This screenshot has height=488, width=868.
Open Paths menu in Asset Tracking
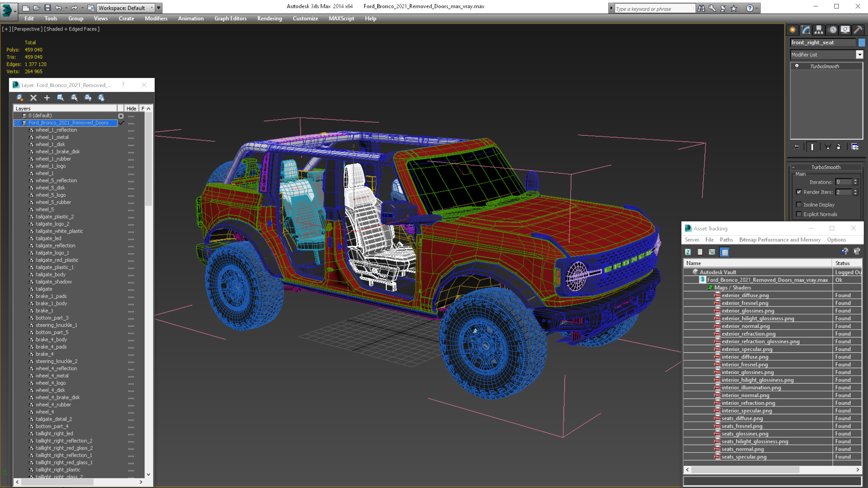pyautogui.click(x=726, y=240)
